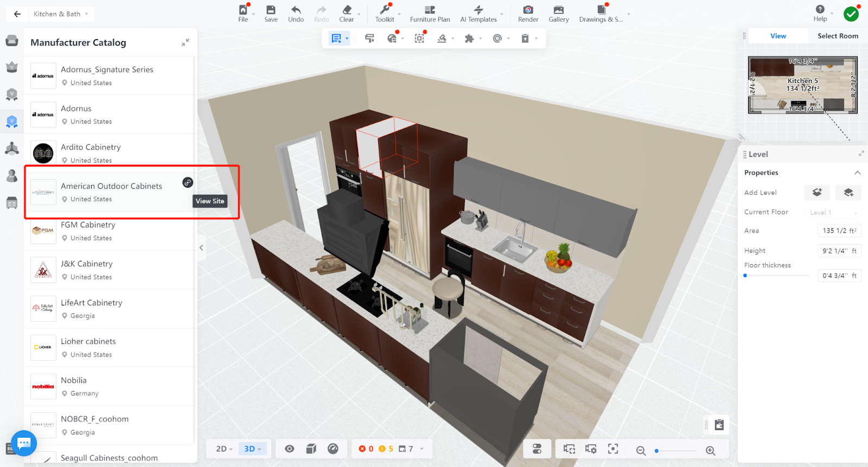Open Drawings & S... tool

point(601,14)
